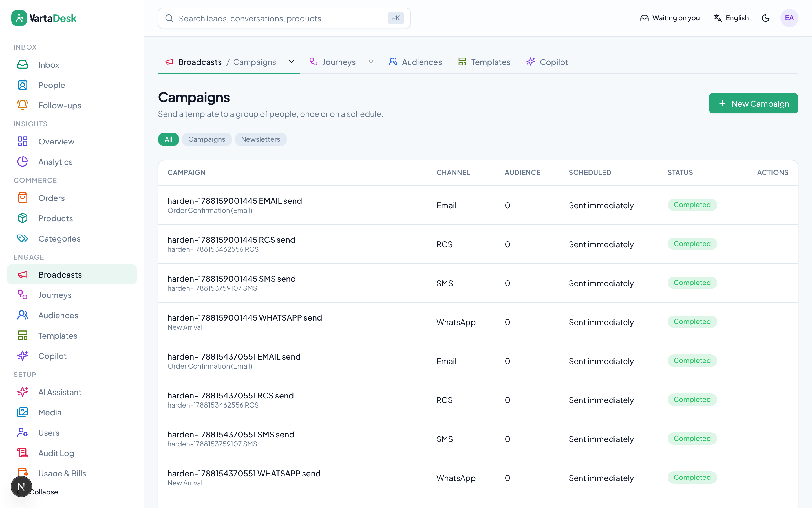Open Copilot in the sidebar

[72, 356]
